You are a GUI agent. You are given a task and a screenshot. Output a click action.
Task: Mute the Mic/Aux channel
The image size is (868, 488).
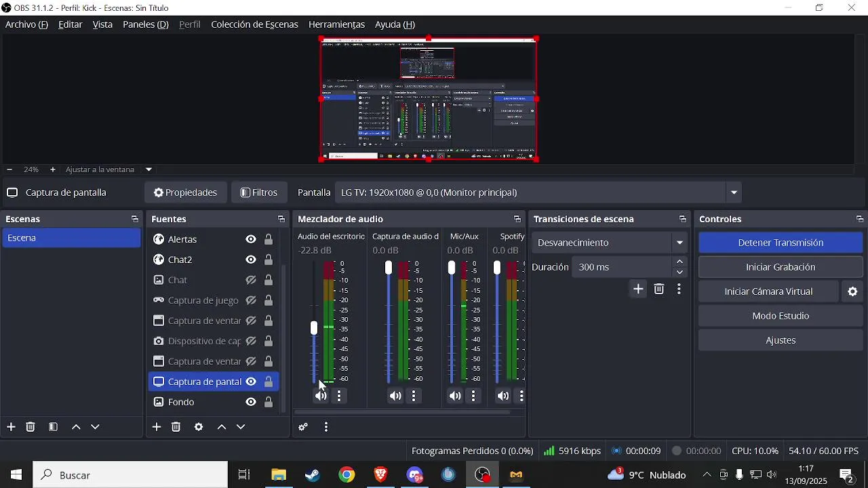click(x=455, y=396)
